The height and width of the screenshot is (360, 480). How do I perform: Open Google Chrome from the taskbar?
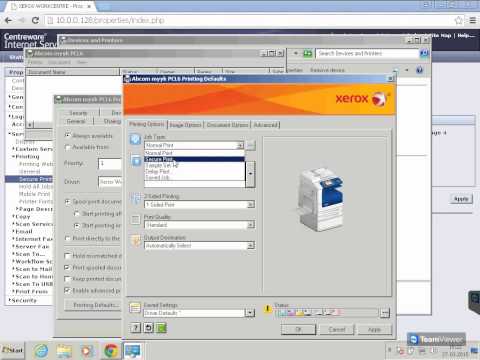[x=111, y=351]
